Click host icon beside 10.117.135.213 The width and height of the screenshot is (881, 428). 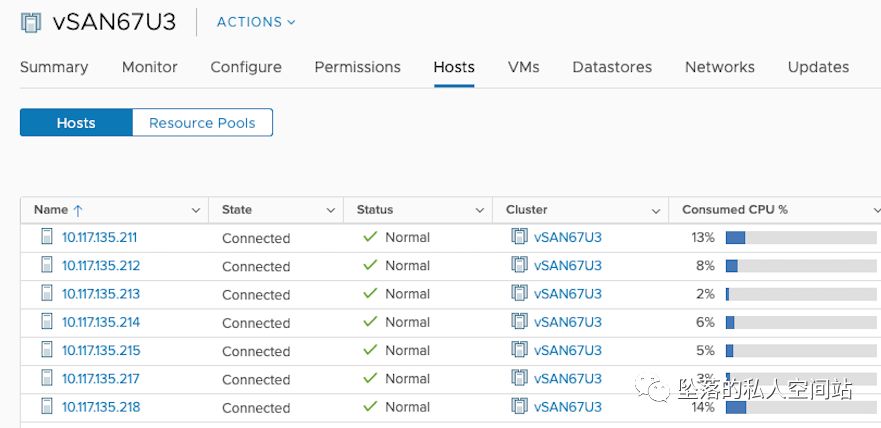[46, 294]
